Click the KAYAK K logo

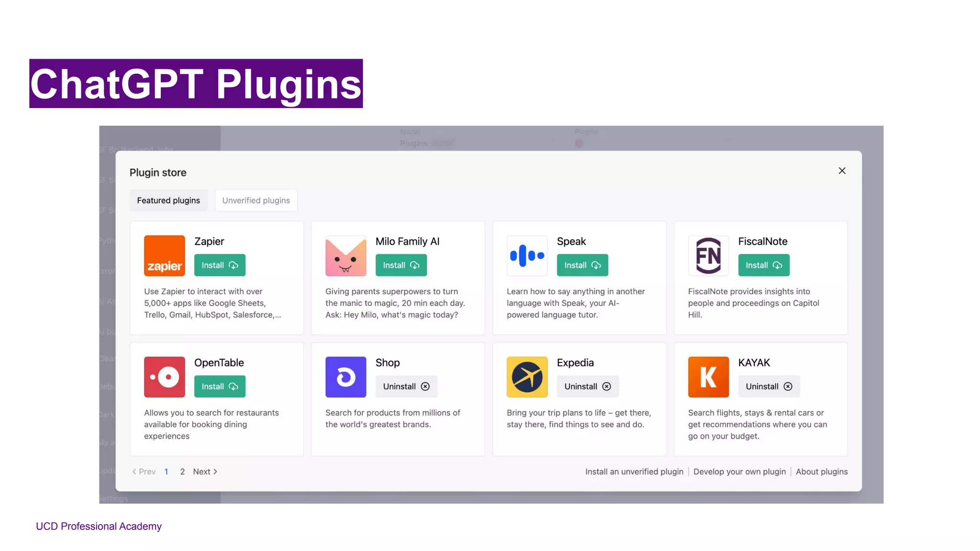tap(708, 377)
